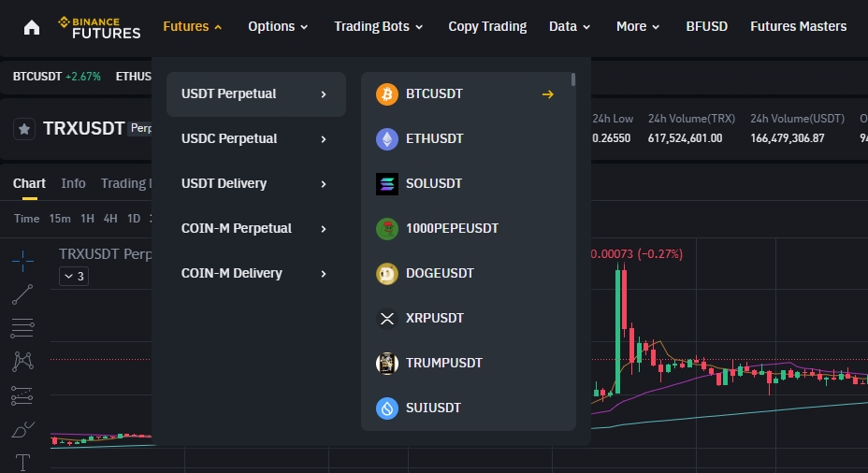
Task: Open Copy Trading page
Action: pos(487,26)
